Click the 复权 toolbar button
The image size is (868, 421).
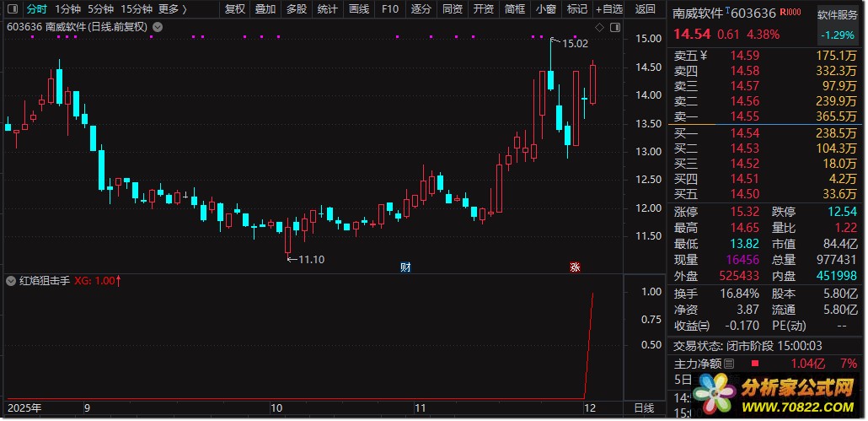(235, 9)
